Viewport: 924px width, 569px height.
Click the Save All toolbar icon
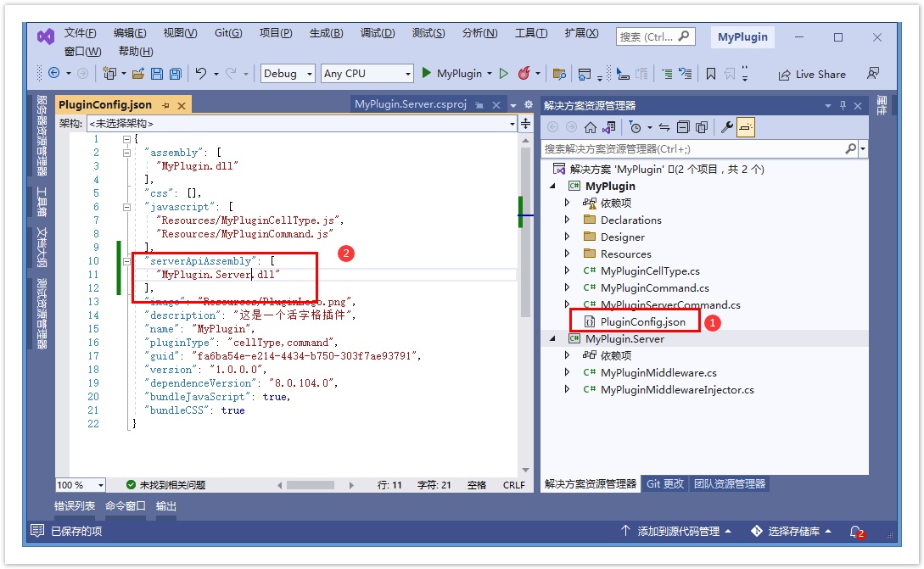(x=175, y=74)
